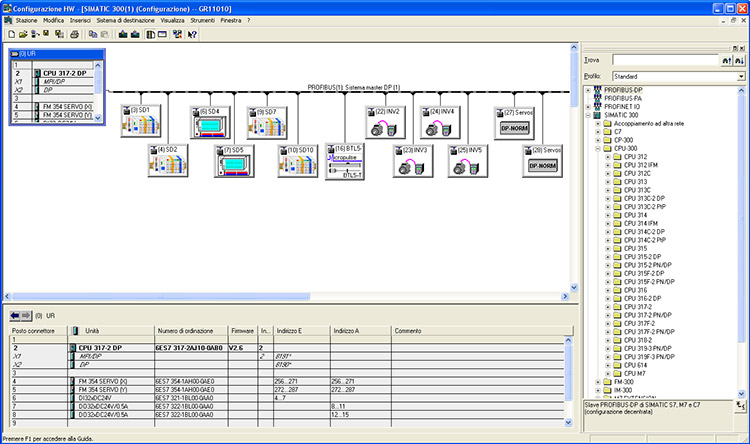This screenshot has height=444, width=750.
Task: Toggle the hardware Catalog view icon
Action: point(151,34)
